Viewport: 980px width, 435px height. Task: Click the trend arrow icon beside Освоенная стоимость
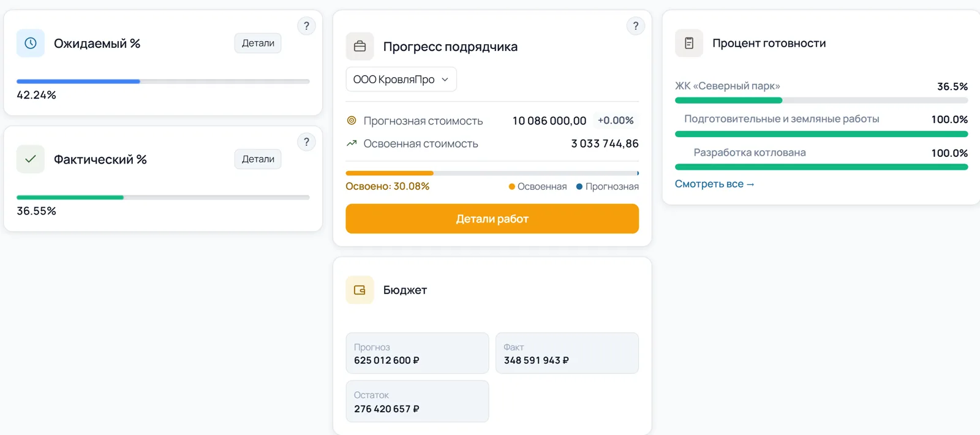[352, 143]
